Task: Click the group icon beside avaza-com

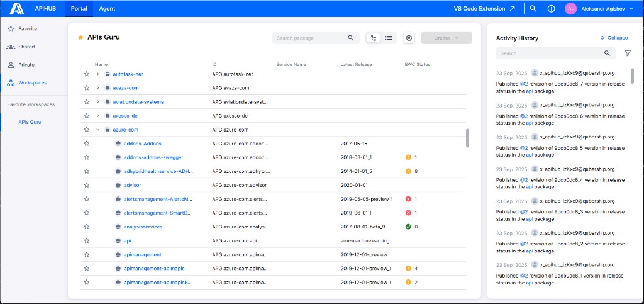Action: (x=107, y=88)
